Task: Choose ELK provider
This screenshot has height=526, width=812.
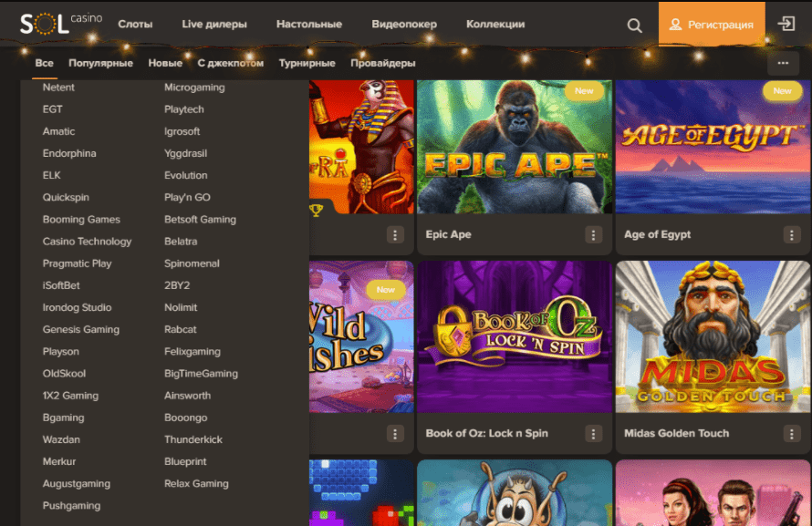Action: 51,175
